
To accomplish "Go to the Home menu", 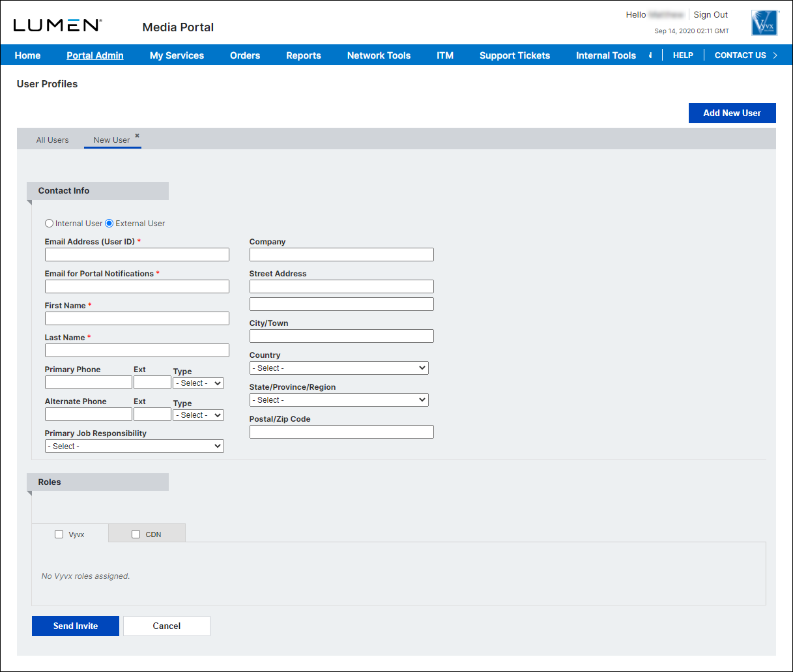I will (x=27, y=55).
